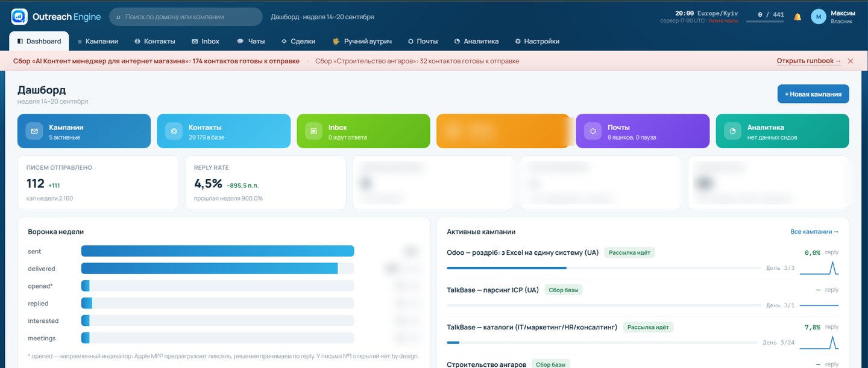Open the Аналитика нет данных сидов card

point(782,131)
